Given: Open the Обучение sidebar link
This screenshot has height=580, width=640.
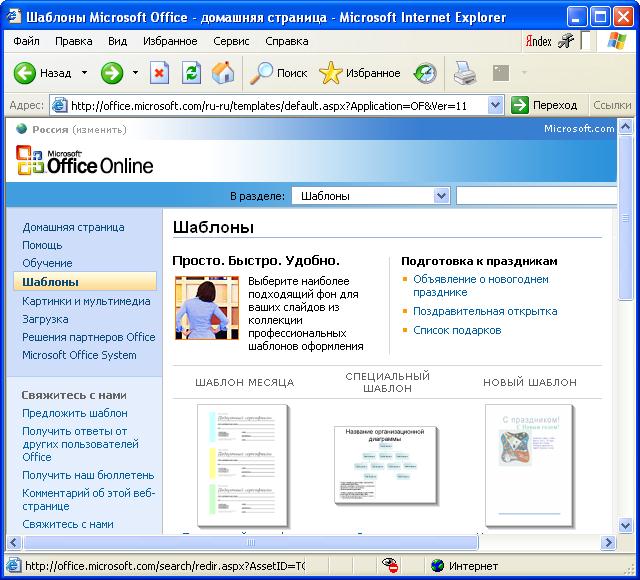Looking at the screenshot, I should [47, 263].
